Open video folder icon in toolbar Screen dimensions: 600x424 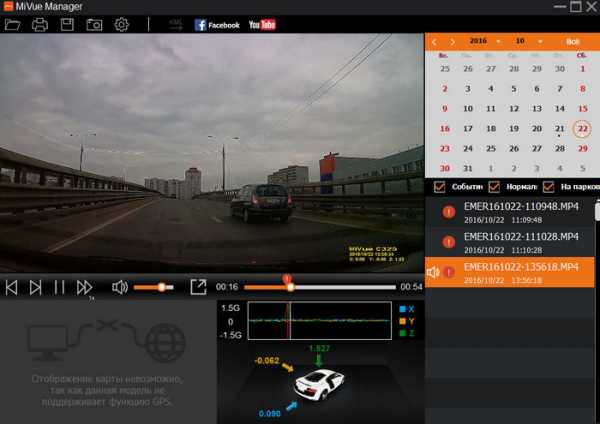coord(13,24)
